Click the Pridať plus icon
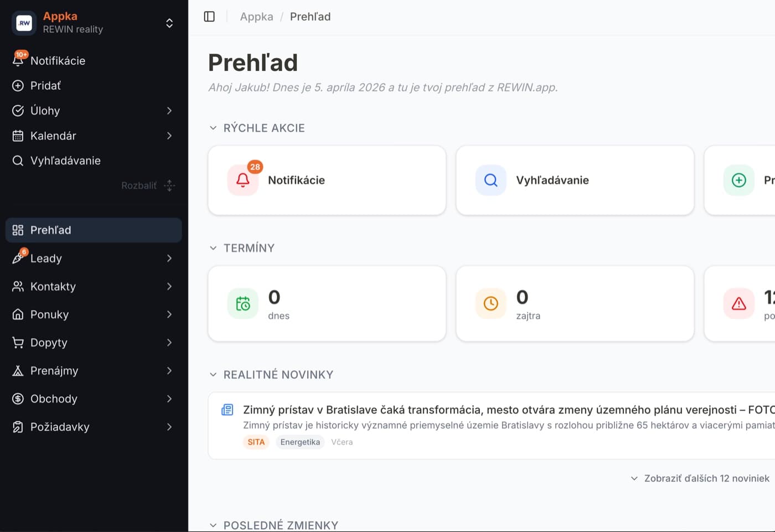This screenshot has width=775, height=532. [18, 86]
